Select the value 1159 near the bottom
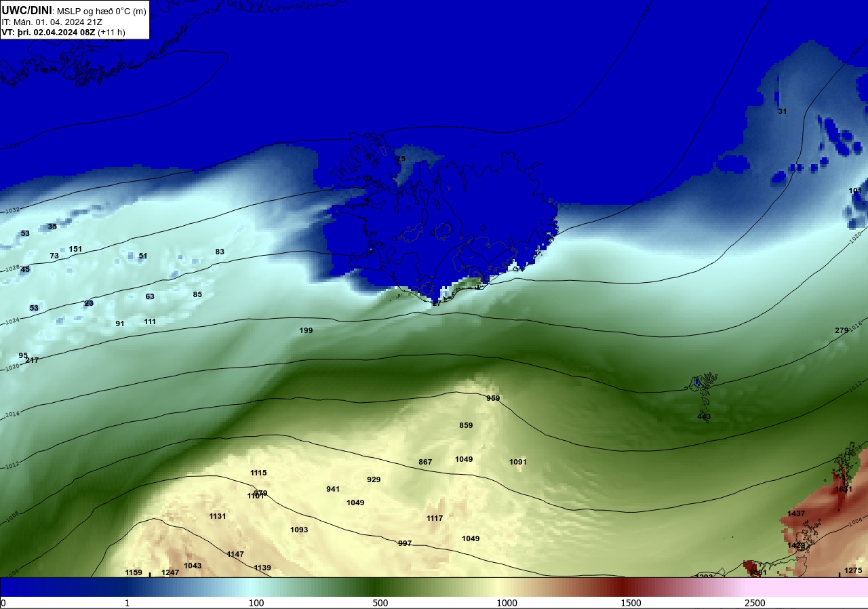This screenshot has width=868, height=609. tap(134, 572)
